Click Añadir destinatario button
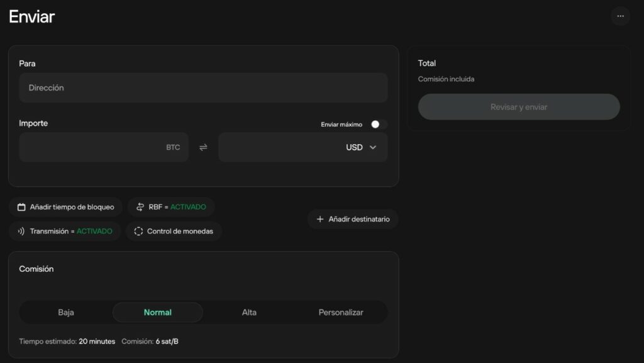 coord(353,220)
